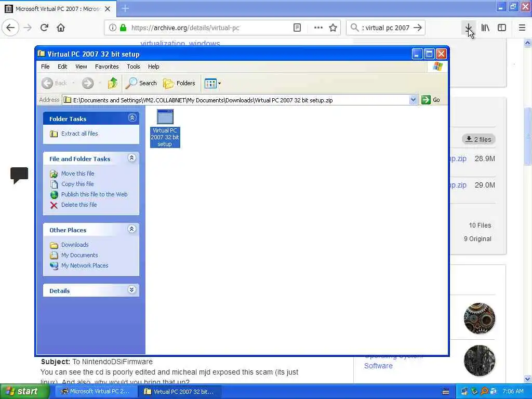Open the Tools menu
532x399 pixels.
tap(134, 66)
